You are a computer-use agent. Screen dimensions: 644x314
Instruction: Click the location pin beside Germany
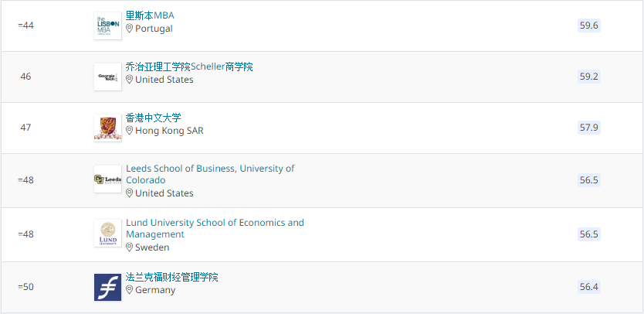[x=130, y=290]
